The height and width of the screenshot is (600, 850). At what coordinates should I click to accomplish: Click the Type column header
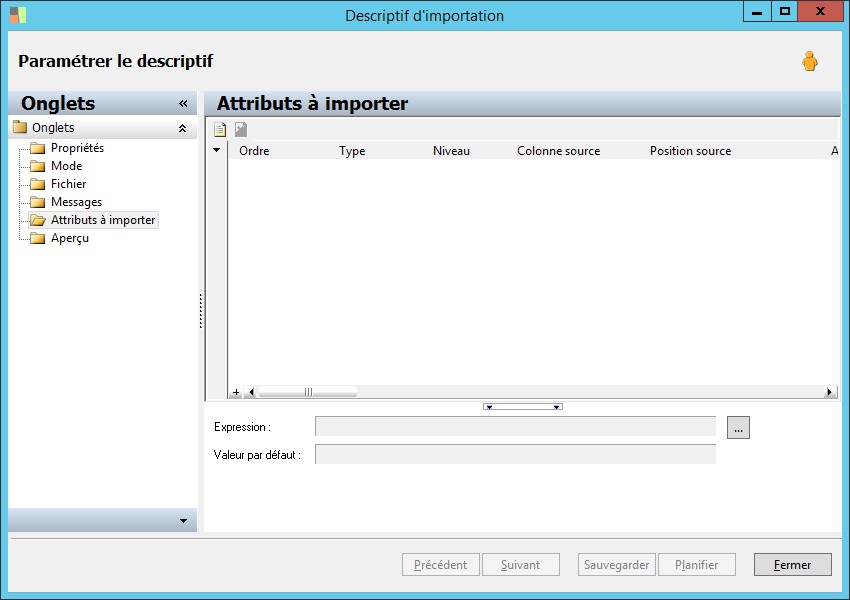coord(352,151)
